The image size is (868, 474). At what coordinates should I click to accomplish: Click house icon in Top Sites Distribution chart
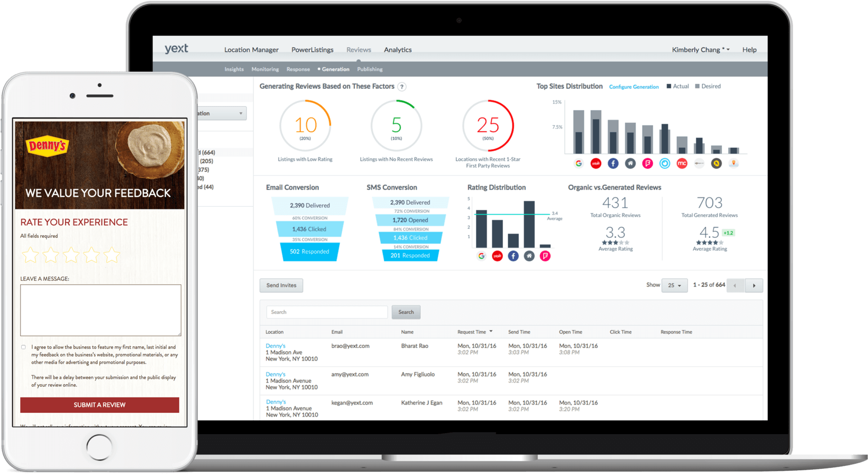point(630,163)
